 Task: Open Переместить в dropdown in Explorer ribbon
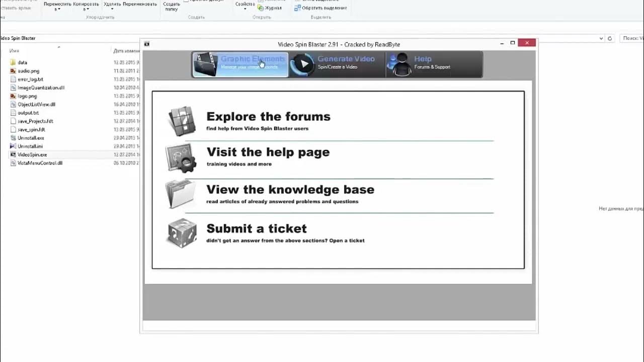(x=57, y=6)
